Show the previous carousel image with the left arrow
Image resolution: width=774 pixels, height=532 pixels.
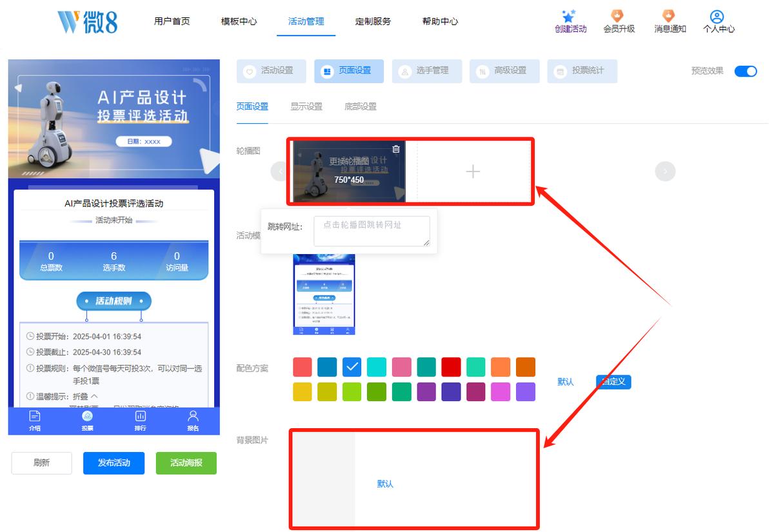pos(279,171)
